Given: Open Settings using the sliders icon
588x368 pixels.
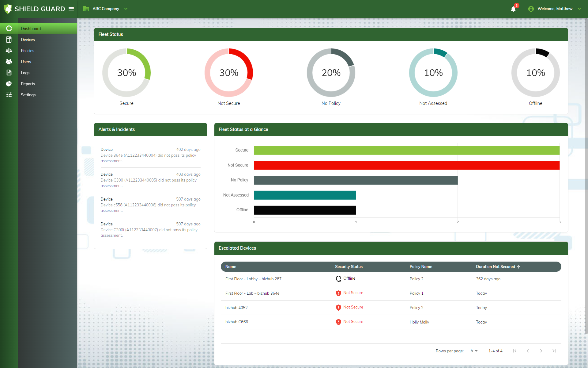Looking at the screenshot, I should pyautogui.click(x=9, y=95).
